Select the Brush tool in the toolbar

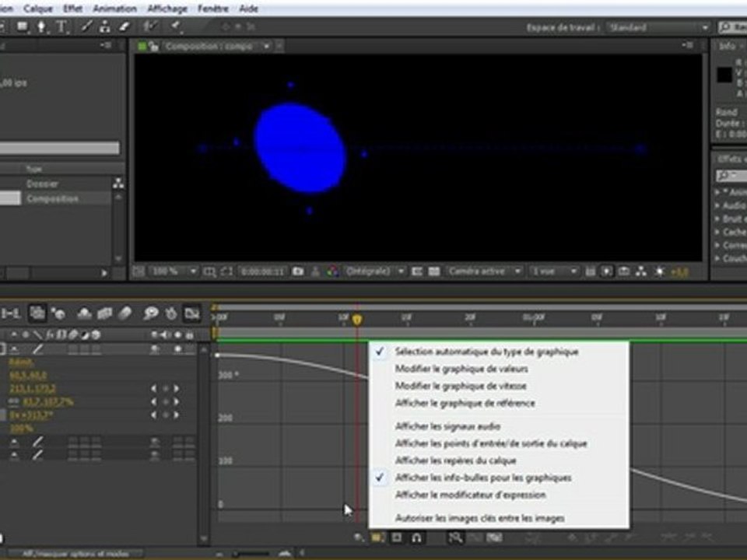coord(86,27)
